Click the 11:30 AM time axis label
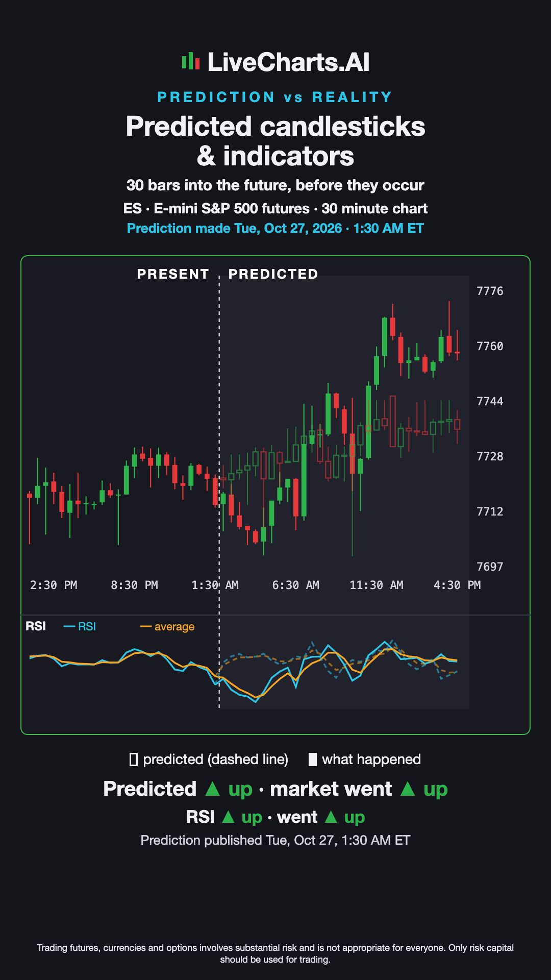 (x=377, y=585)
